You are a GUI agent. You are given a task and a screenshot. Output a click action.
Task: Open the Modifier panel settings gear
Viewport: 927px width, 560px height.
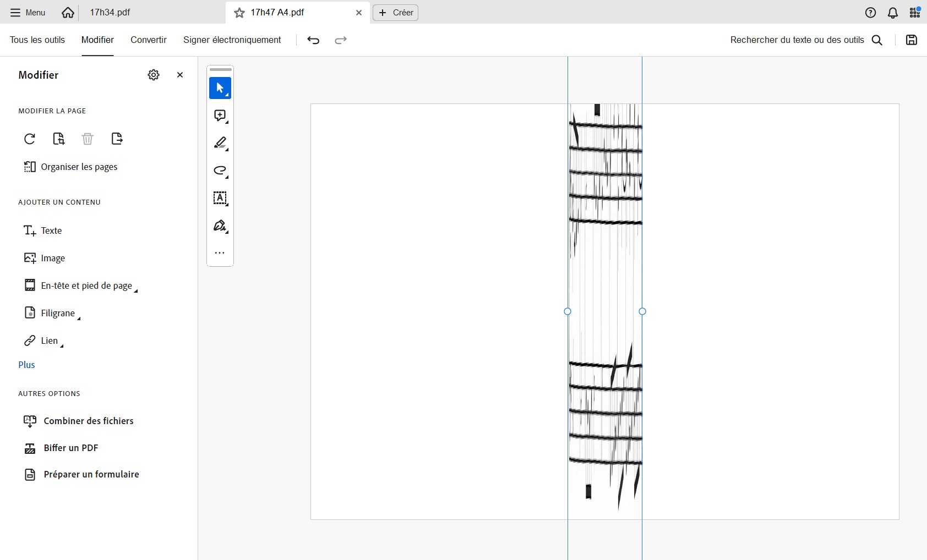[154, 75]
